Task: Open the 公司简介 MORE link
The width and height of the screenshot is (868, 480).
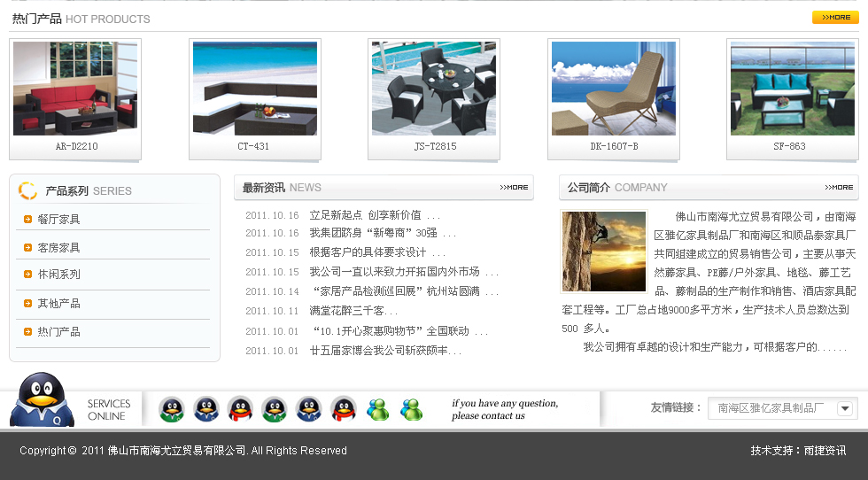Action: [x=839, y=188]
